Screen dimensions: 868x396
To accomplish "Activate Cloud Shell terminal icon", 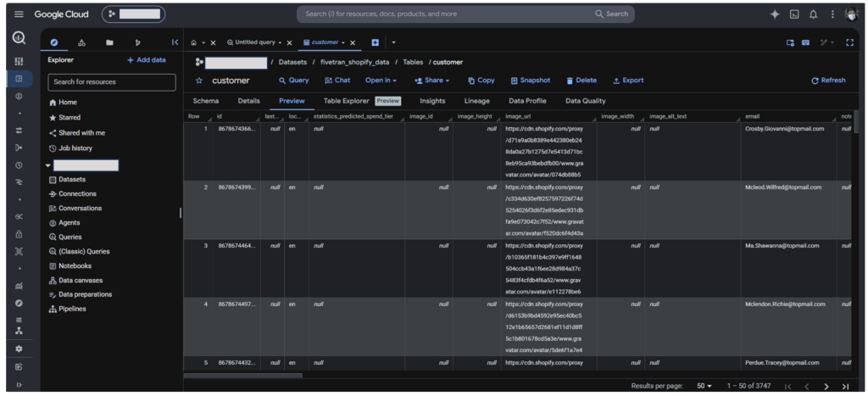I will [x=794, y=15].
